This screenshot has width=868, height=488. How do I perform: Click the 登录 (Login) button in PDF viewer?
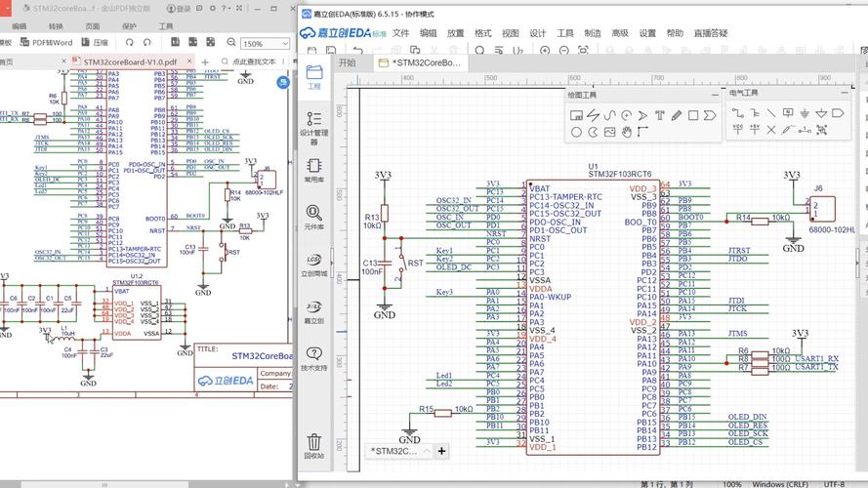179,9
